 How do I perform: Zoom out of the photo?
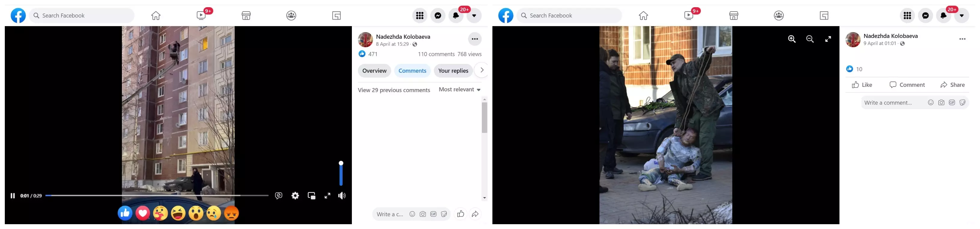coord(810,39)
